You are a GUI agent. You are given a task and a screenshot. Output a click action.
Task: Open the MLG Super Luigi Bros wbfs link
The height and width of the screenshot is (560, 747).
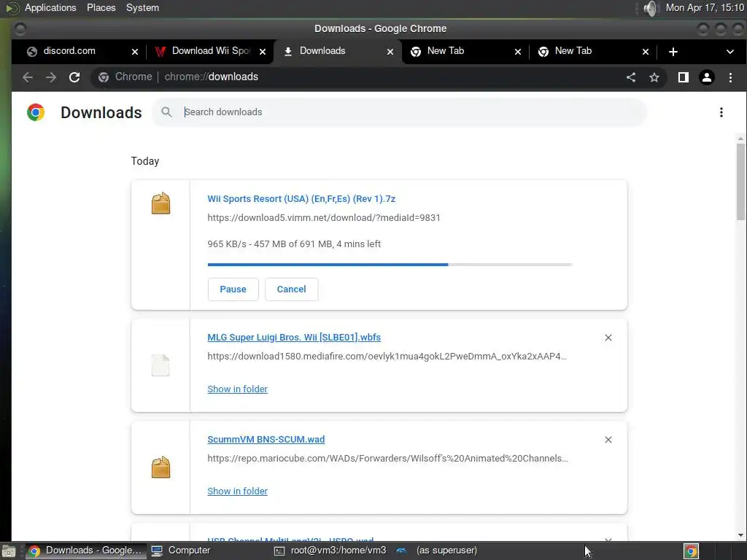coord(294,337)
